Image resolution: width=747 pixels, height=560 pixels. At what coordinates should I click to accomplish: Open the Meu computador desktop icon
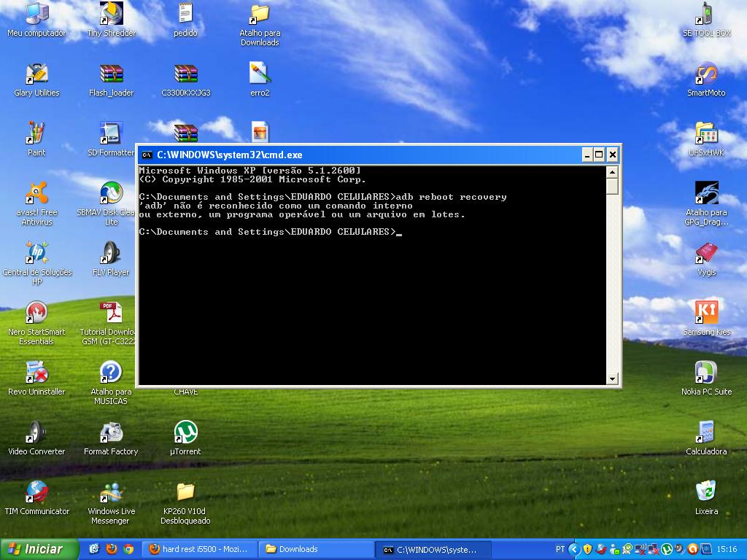pyautogui.click(x=36, y=20)
